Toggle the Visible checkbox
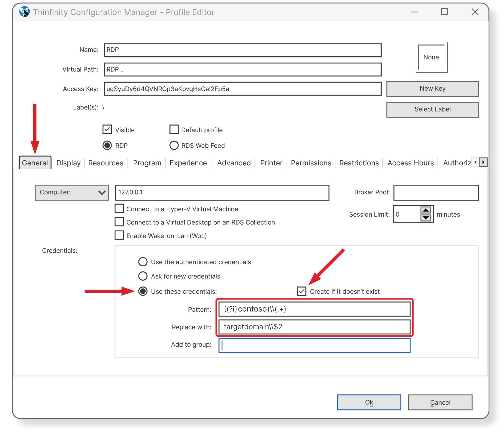Image resolution: width=504 pixels, height=433 pixels. pyautogui.click(x=107, y=129)
